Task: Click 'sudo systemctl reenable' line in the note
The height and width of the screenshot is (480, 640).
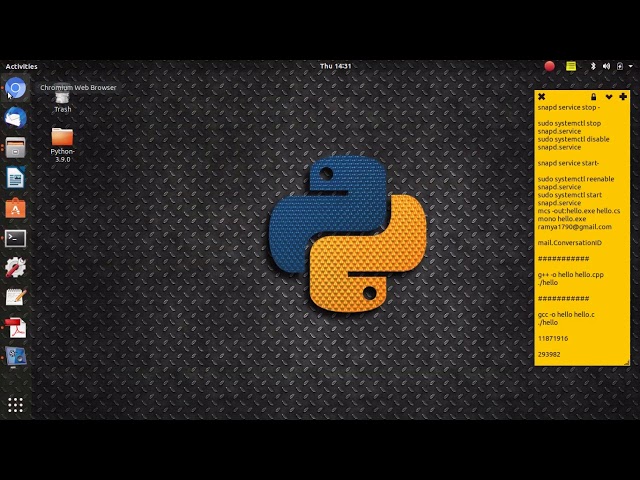Action: (x=576, y=179)
